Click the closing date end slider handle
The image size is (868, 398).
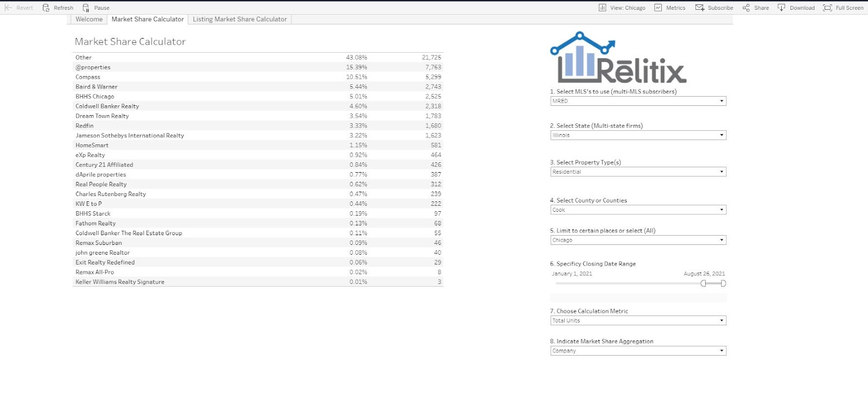pos(723,283)
